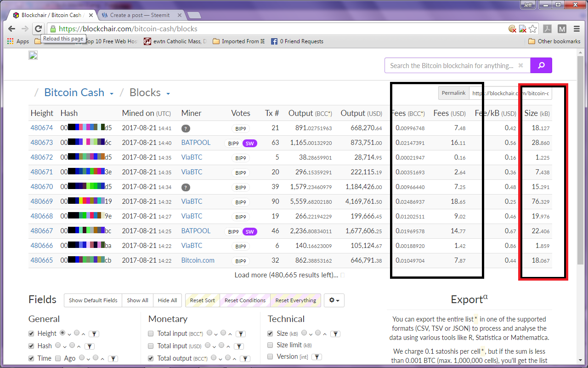Click the Reset Conditions button
588x368 pixels.
245,300
